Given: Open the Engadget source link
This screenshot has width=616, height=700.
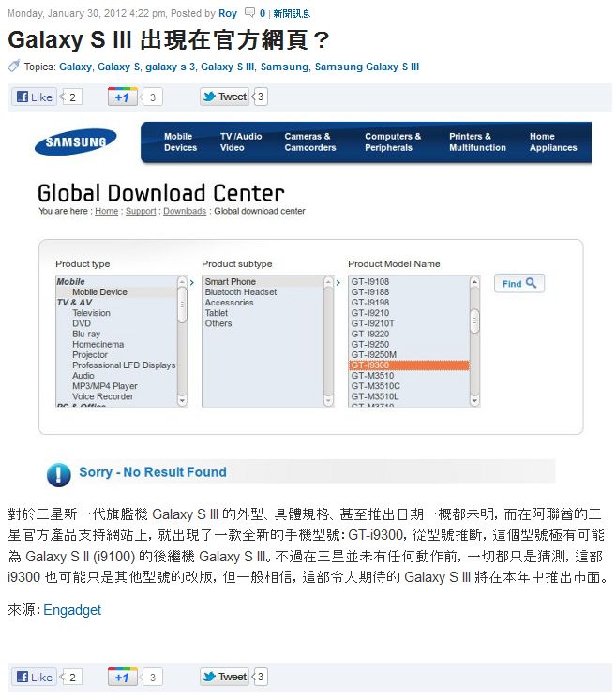Looking at the screenshot, I should 72,610.
